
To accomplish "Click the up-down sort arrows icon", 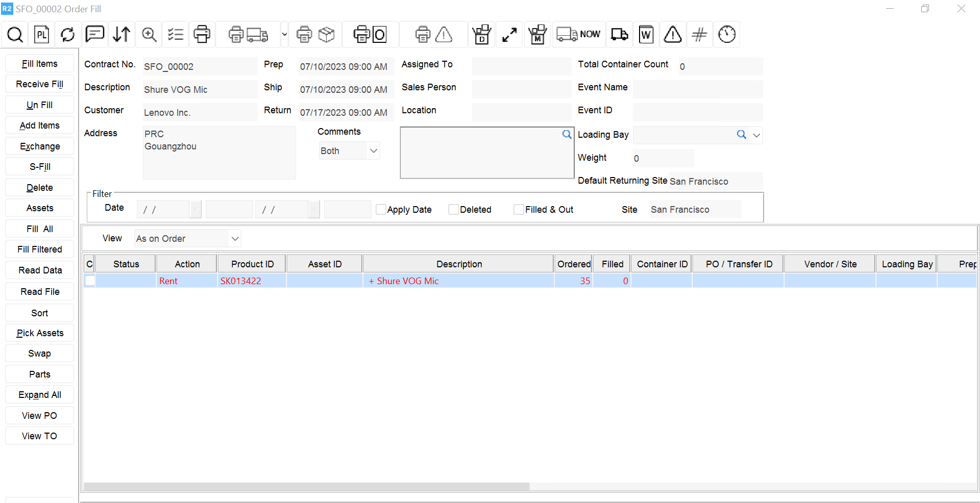I will [x=121, y=35].
